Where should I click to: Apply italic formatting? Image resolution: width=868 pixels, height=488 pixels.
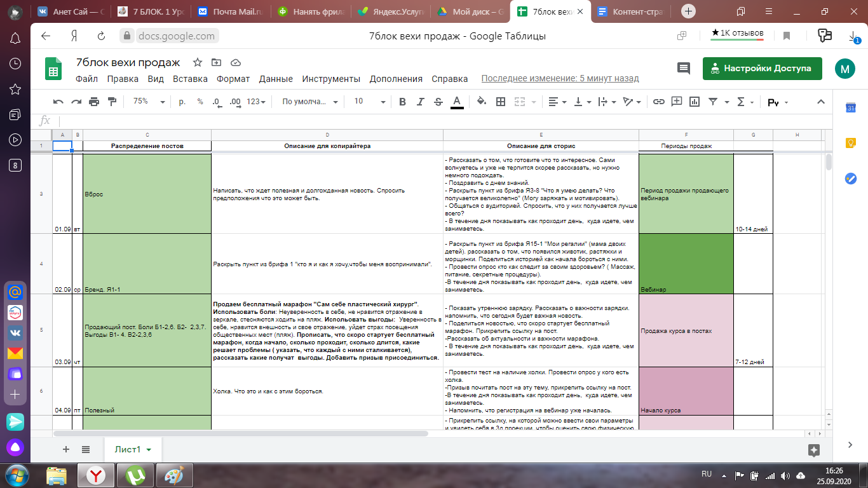coord(420,102)
